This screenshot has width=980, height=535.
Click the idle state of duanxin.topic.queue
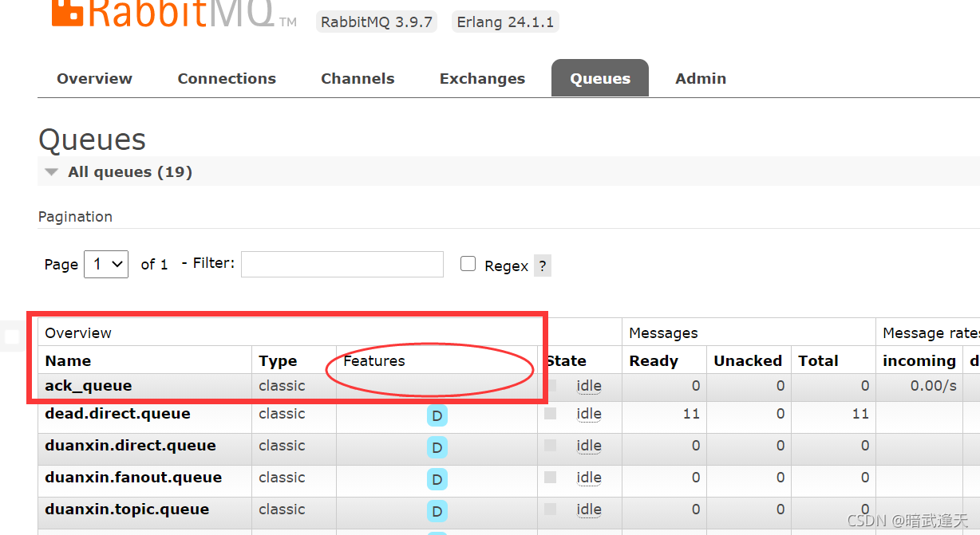[589, 509]
